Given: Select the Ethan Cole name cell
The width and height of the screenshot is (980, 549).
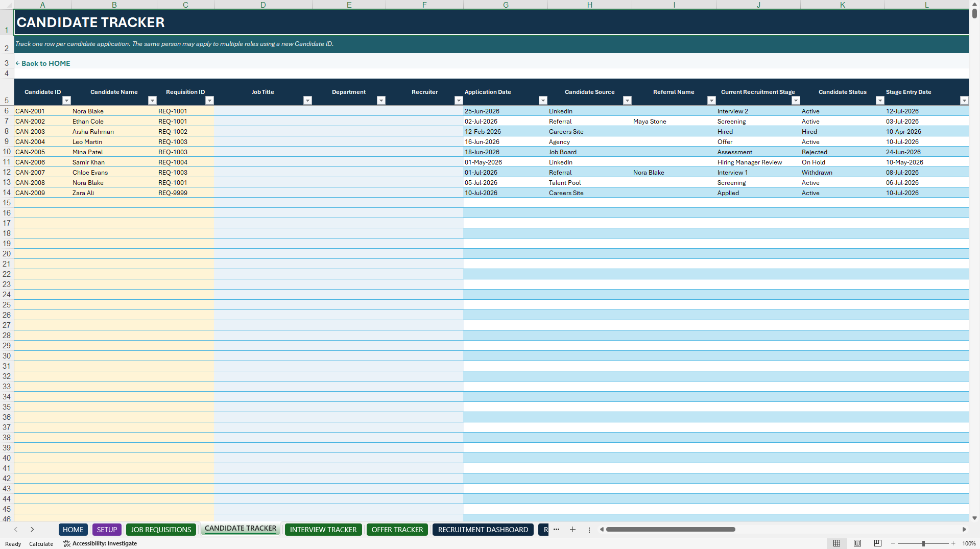Looking at the screenshot, I should click(x=114, y=121).
